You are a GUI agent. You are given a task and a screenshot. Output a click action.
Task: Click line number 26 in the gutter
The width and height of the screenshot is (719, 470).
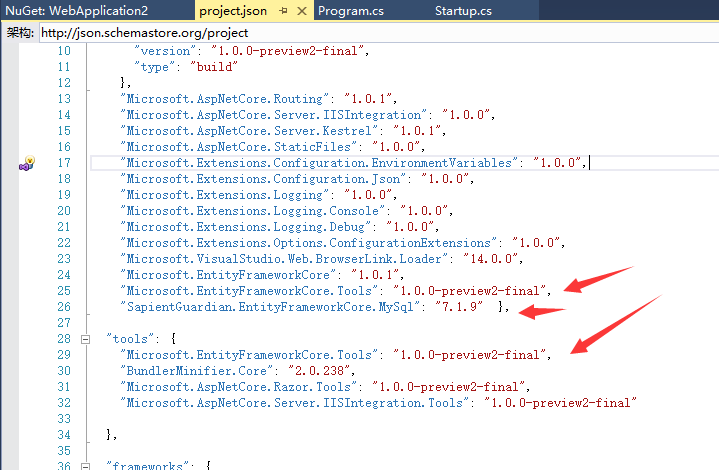(x=64, y=307)
